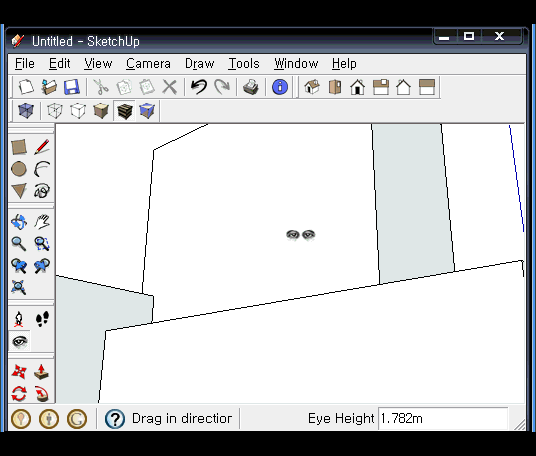Viewport: 536px width, 456px height.
Task: Open the Draw menu
Action: (199, 64)
